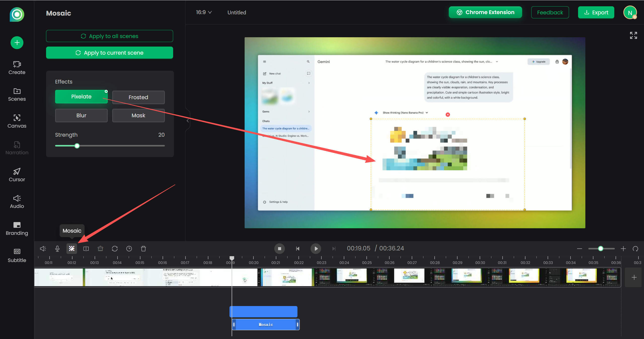Adjust the Strength slider handle
The image size is (644, 339).
point(77,146)
